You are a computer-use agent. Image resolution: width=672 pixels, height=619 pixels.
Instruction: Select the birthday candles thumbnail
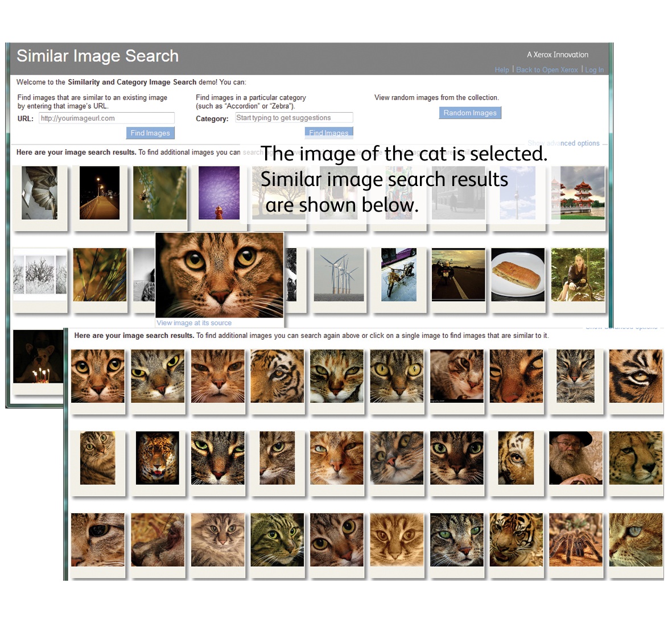(x=38, y=357)
